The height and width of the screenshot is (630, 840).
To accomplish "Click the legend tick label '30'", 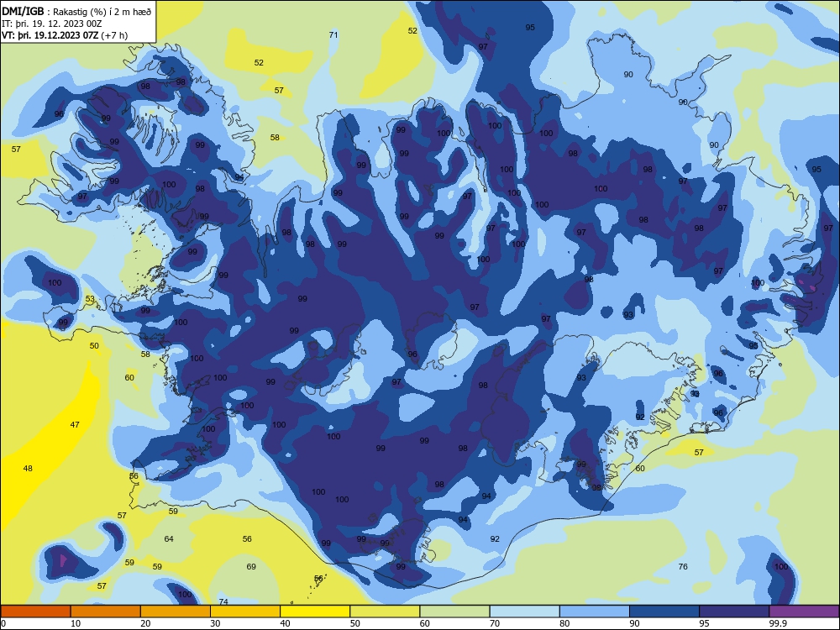I will pos(215,623).
